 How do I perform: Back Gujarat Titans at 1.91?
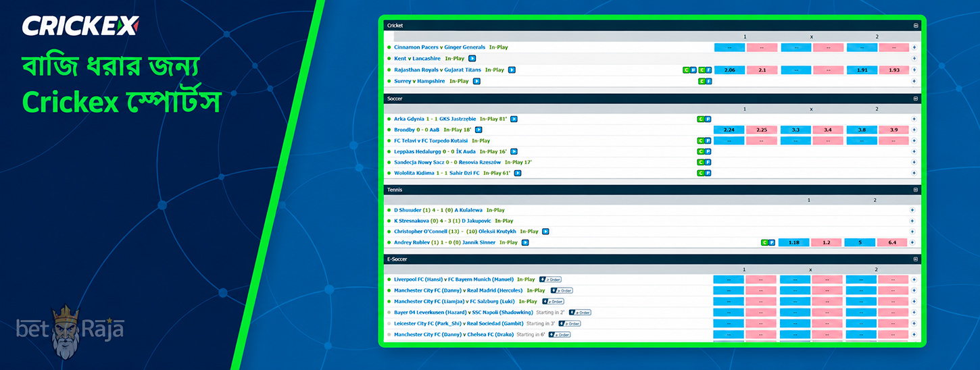click(x=862, y=70)
